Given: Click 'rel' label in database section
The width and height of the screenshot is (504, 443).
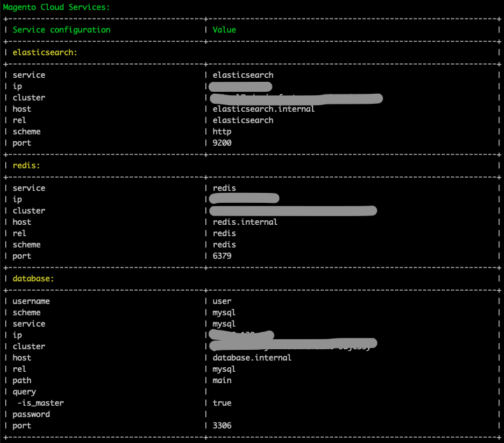Looking at the screenshot, I should 19,369.
